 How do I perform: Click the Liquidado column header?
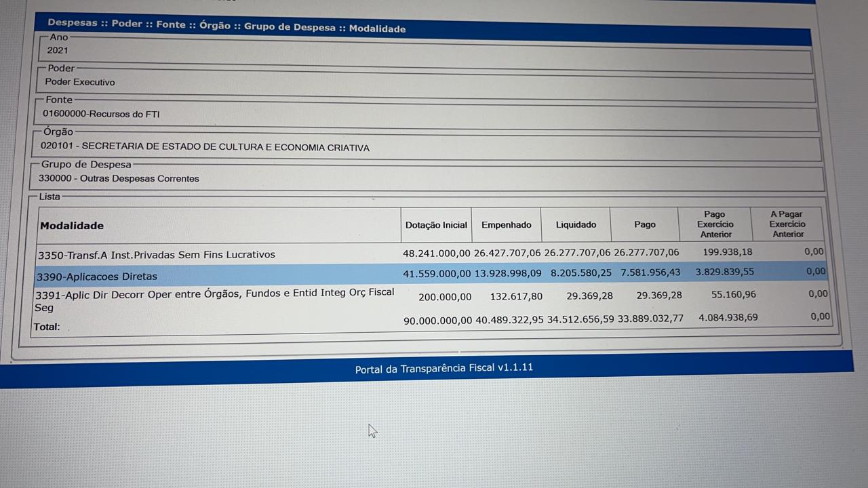pyautogui.click(x=576, y=225)
